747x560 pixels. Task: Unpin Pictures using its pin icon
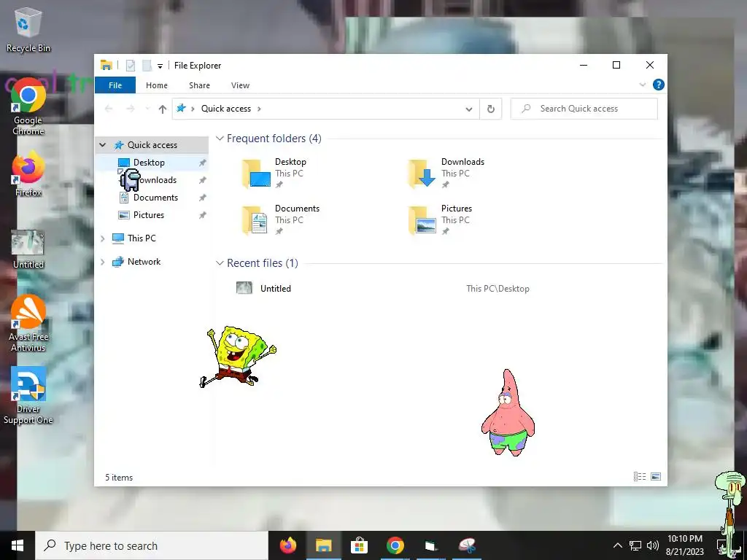pyautogui.click(x=203, y=215)
